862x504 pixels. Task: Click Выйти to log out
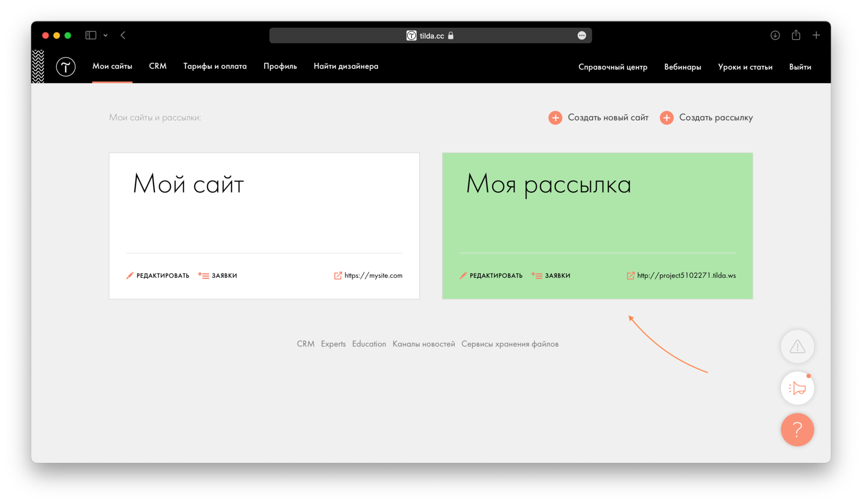[800, 67]
